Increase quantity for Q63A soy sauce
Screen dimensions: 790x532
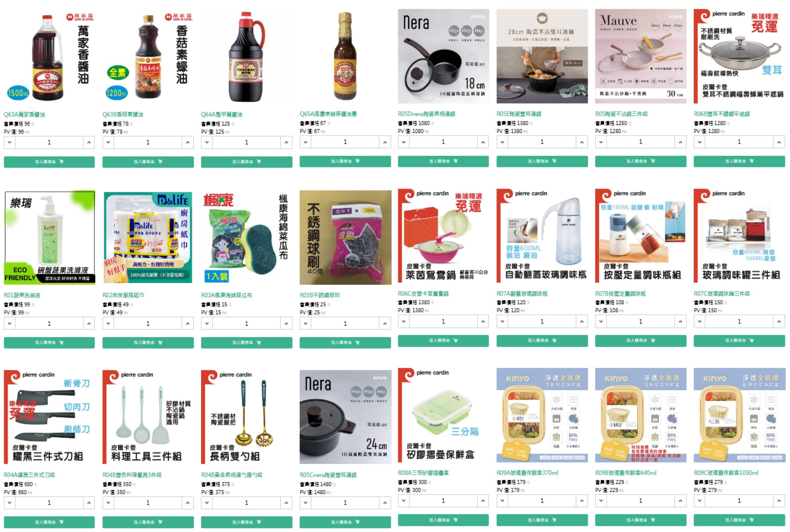(89, 143)
